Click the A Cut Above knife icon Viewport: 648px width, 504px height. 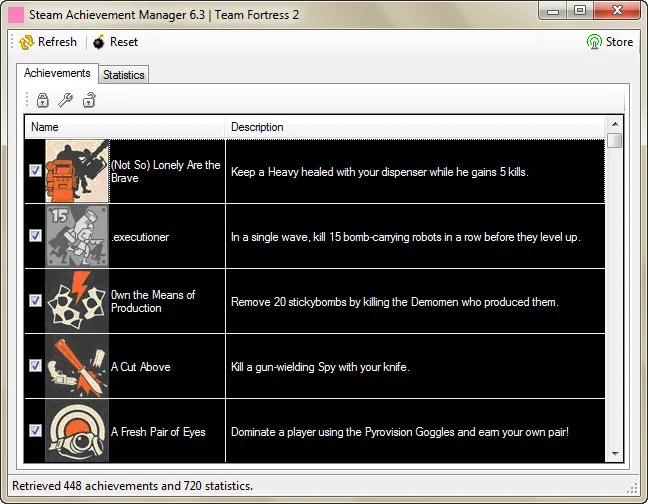[x=77, y=366]
